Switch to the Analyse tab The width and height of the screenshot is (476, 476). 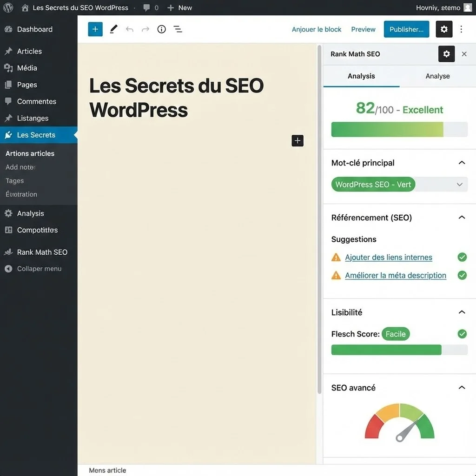pyautogui.click(x=437, y=76)
